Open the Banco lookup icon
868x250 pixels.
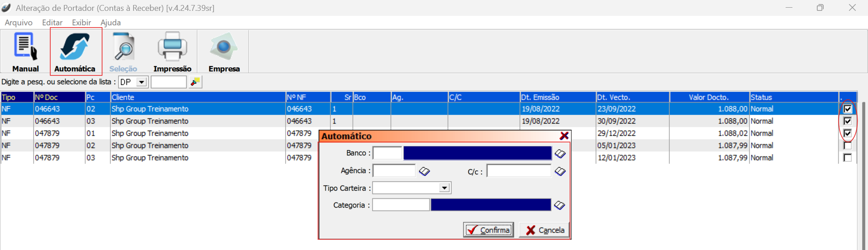(560, 154)
